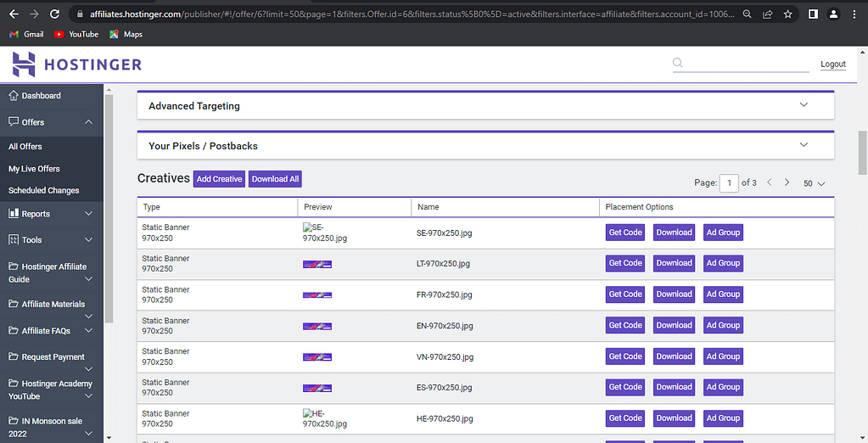
Task: Expand the Reports sidebar menu
Action: [88, 213]
